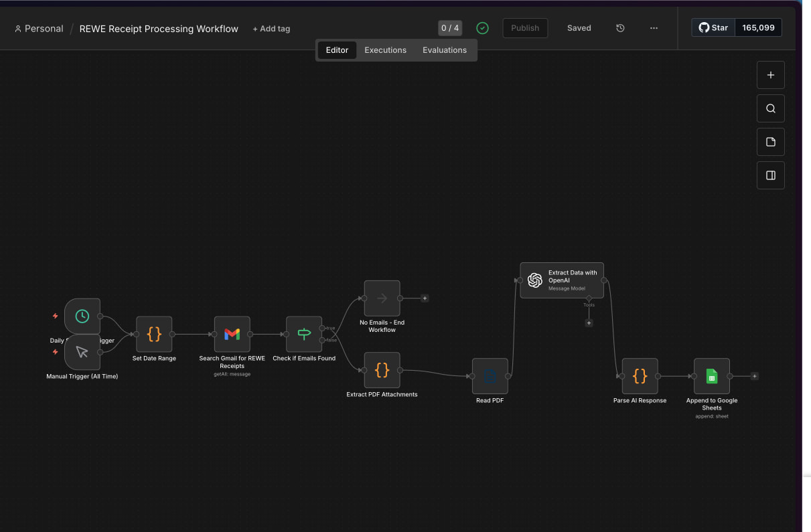This screenshot has width=811, height=532.
Task: Click the green checkmark status icon
Action: pos(482,28)
